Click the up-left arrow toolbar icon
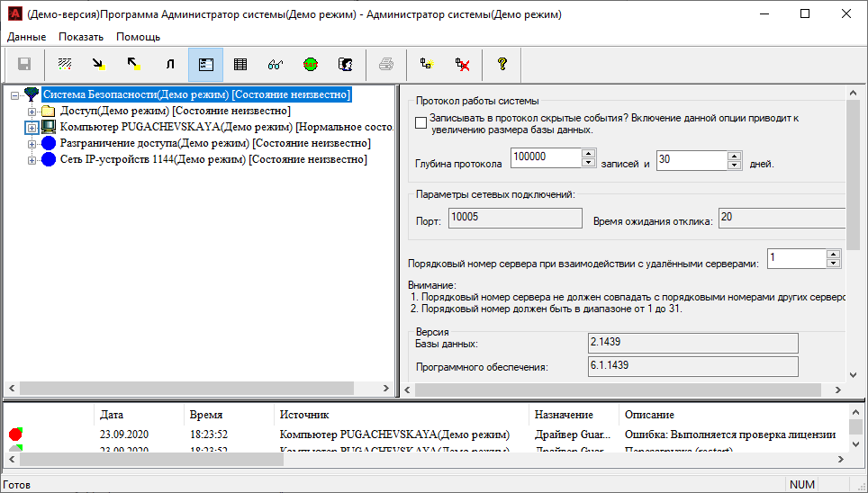868x493 pixels. pyautogui.click(x=133, y=64)
